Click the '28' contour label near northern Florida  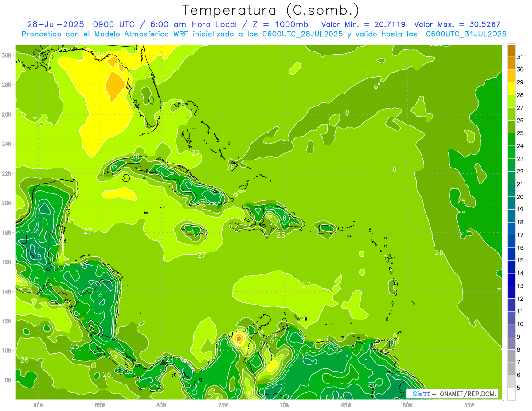click(101, 55)
